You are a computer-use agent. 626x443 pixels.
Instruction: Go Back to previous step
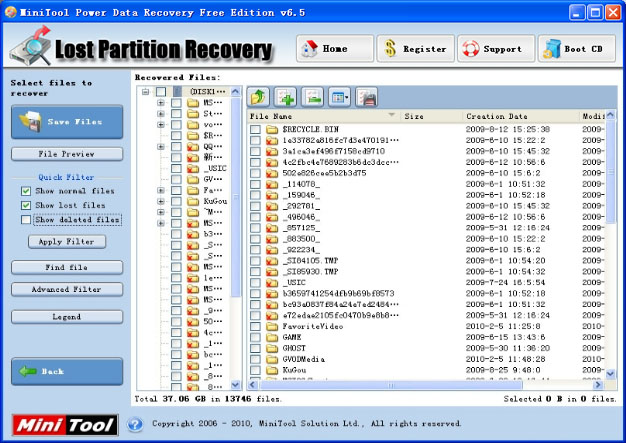coord(67,372)
